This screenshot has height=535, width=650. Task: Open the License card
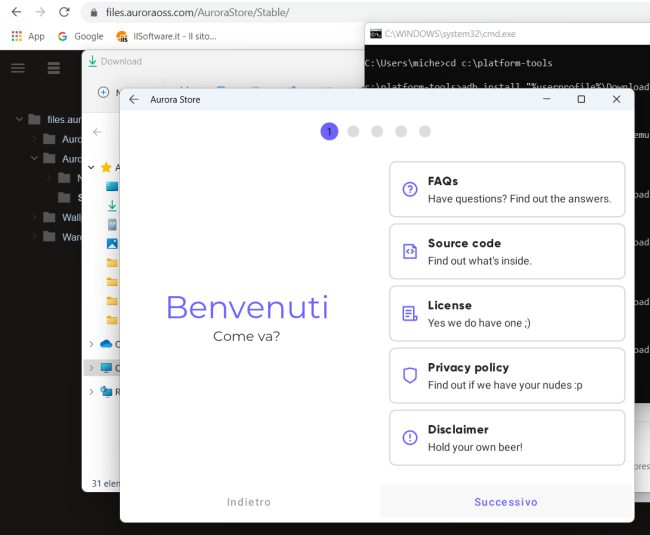[x=507, y=314]
